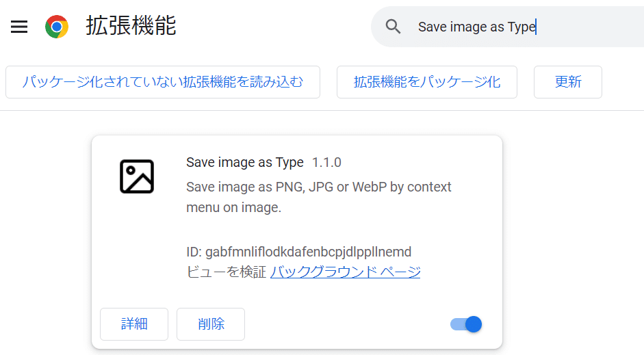The height and width of the screenshot is (355, 644).
Task: Click the version number 1.1.0
Action: 326,163
